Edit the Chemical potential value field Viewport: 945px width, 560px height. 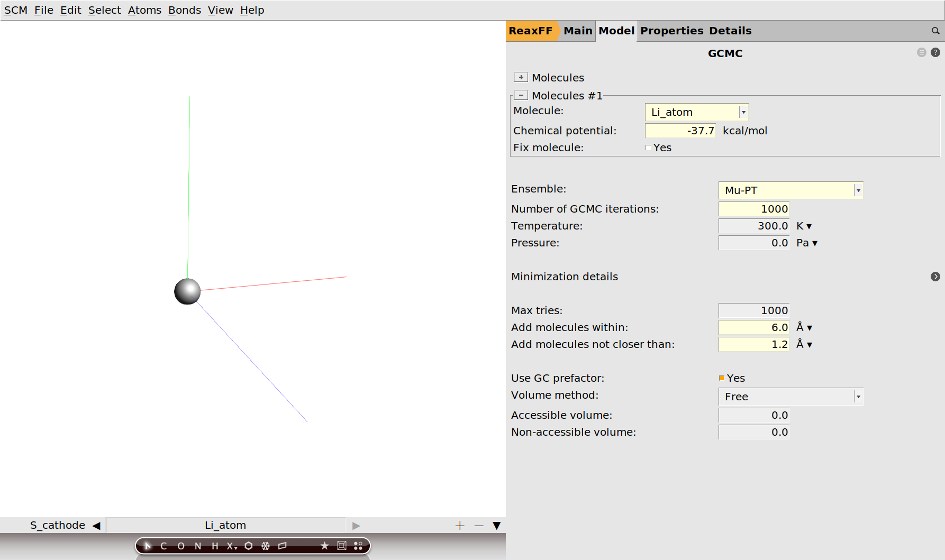(x=680, y=131)
